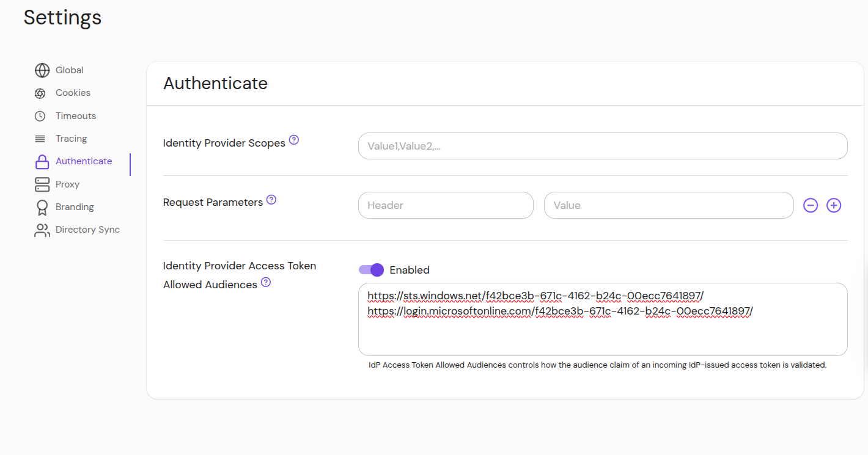
Task: Open help for Request Parameters
Action: click(x=271, y=199)
